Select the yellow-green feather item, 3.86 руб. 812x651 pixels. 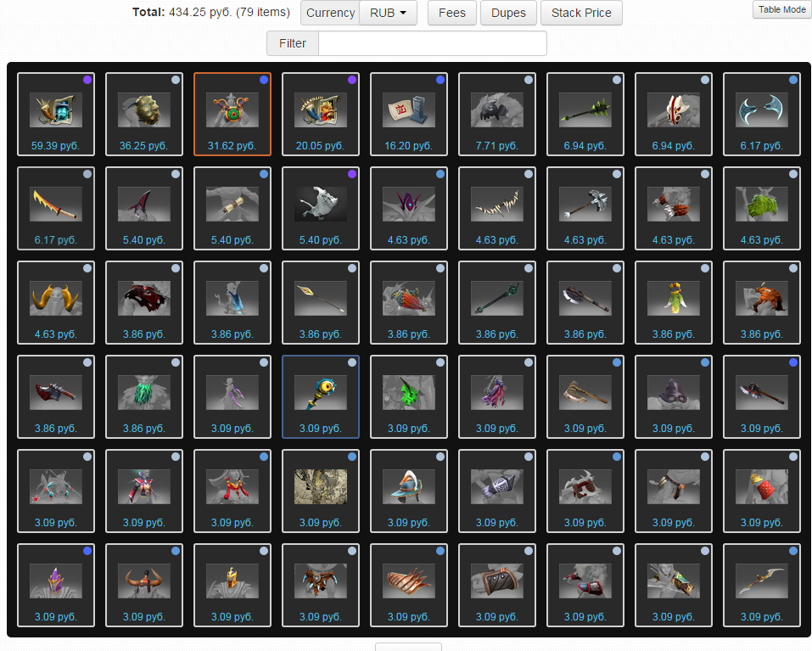point(674,302)
